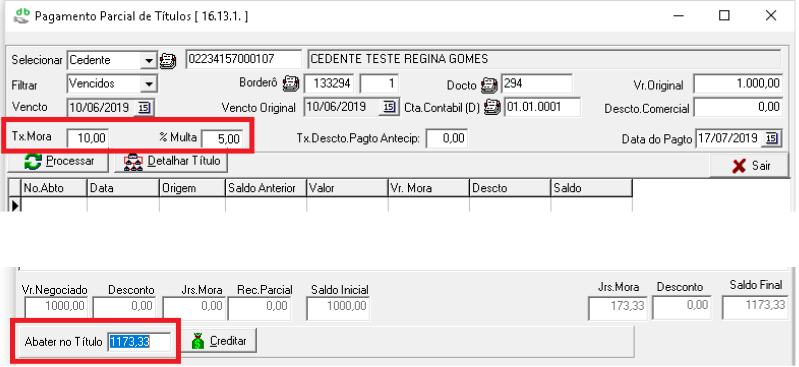Click the Jrs.Mora field showing 0,00
The image size is (799, 367).
coord(194,307)
